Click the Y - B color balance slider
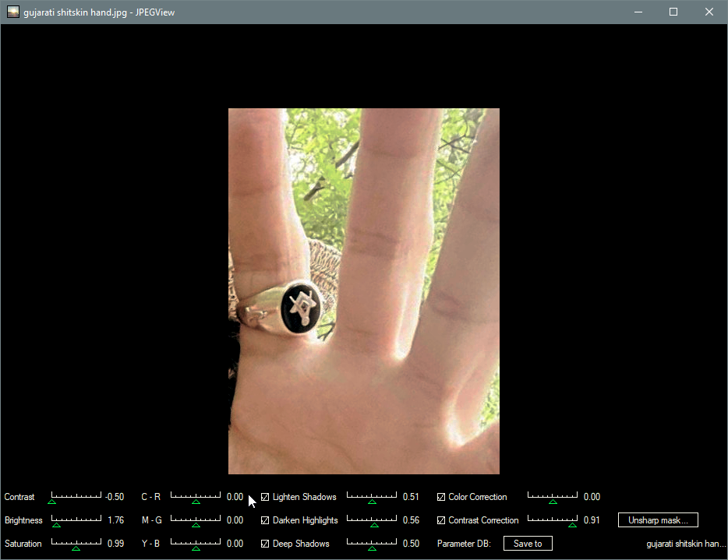This screenshot has width=728, height=560. click(x=196, y=544)
